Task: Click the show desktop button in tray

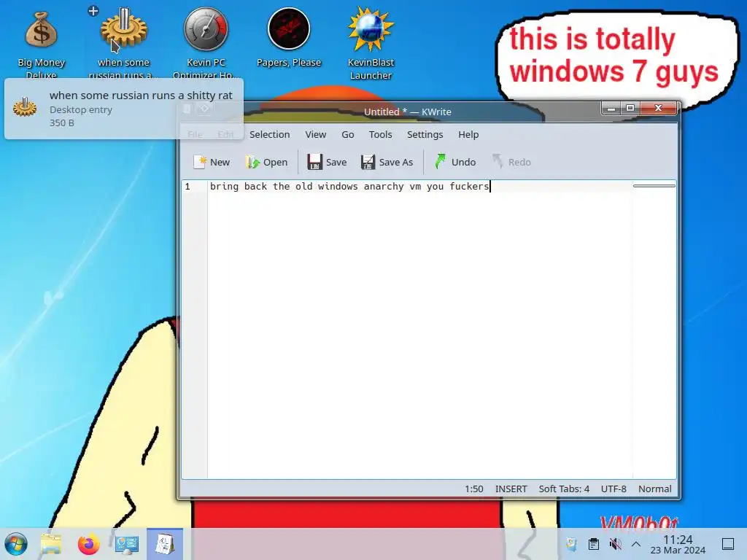Action: 728,544
